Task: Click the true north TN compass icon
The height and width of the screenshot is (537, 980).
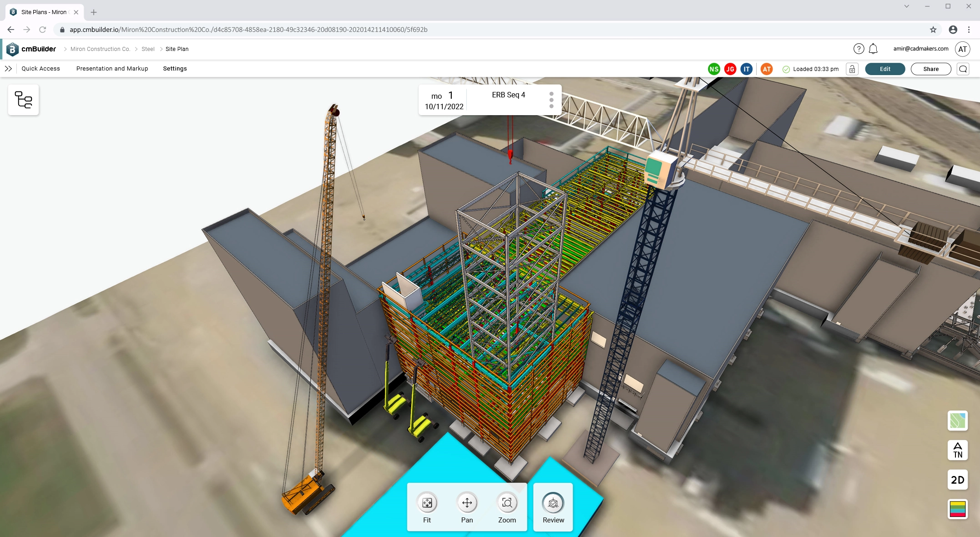Action: (957, 451)
